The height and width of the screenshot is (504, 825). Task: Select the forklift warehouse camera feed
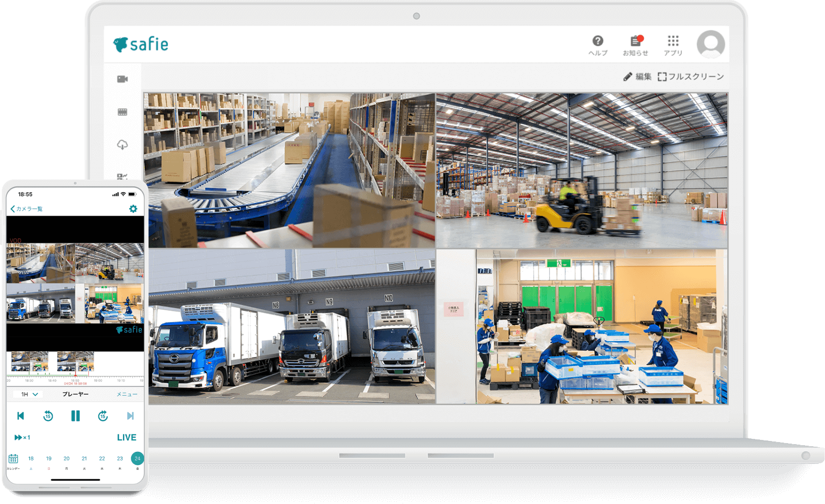[582, 171]
